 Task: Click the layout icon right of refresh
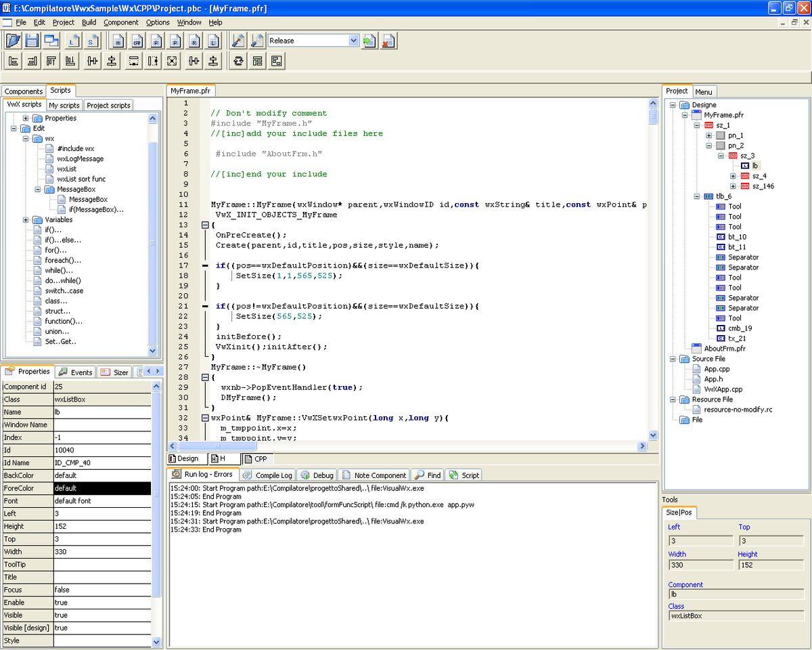(x=257, y=61)
